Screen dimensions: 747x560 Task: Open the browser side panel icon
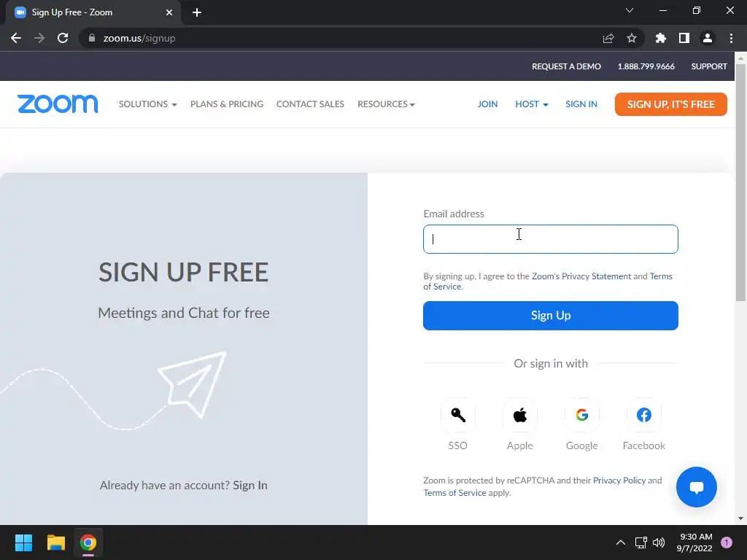point(684,38)
